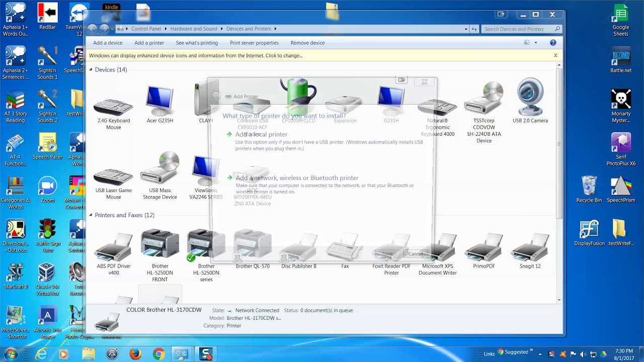This screenshot has width=644, height=362.
Task: Open the Battle.net desktop icon
Action: [621, 60]
